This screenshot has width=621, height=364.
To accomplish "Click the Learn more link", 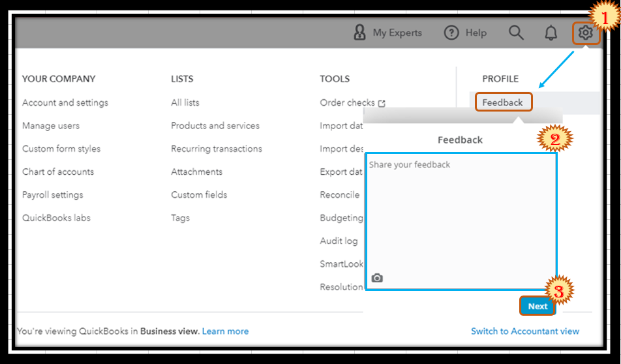I will 225,331.
